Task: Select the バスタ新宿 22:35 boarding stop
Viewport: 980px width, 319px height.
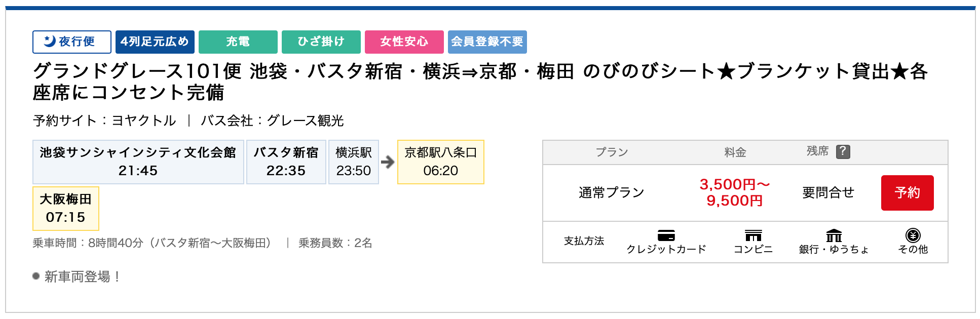Action: 286,162
